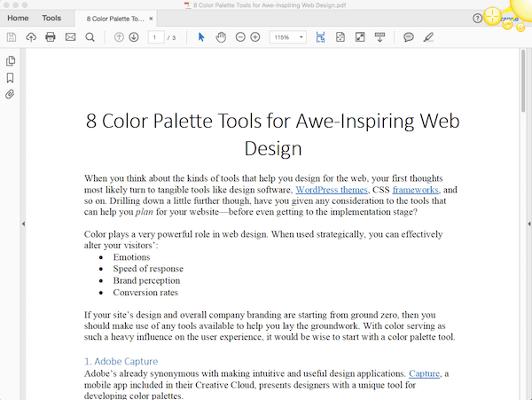Click the 'Emotions' bullet item
This screenshot has height=400, width=532.
131,257
